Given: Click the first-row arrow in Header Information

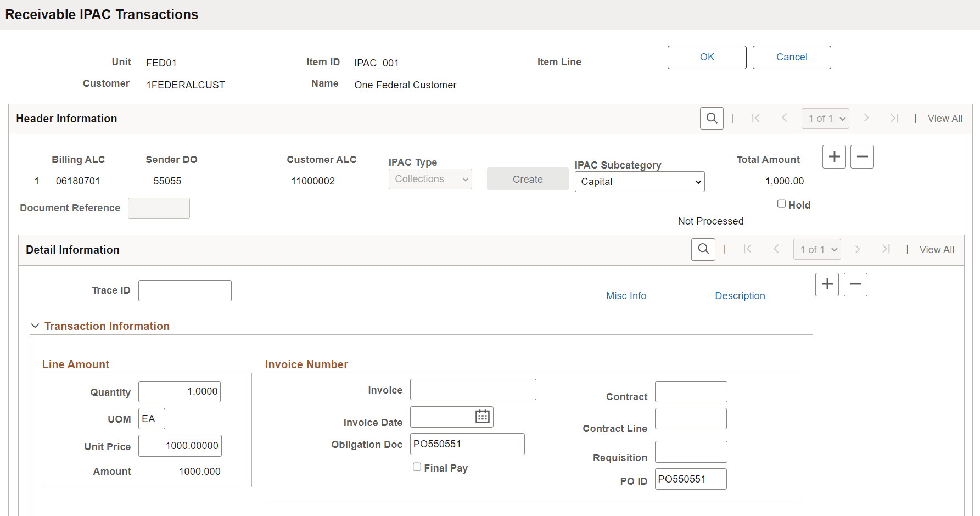Looking at the screenshot, I should point(756,118).
